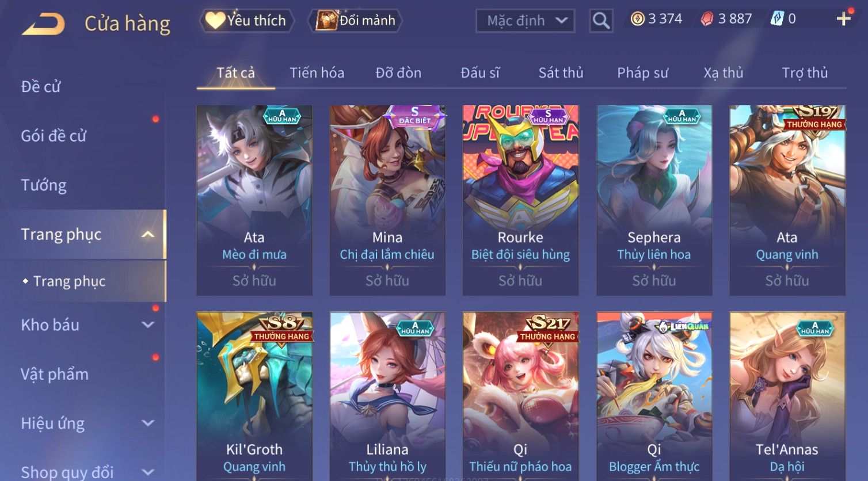Screen dimensions: 868x481
Task: Select the Tiến hóa tab
Action: [x=317, y=73]
